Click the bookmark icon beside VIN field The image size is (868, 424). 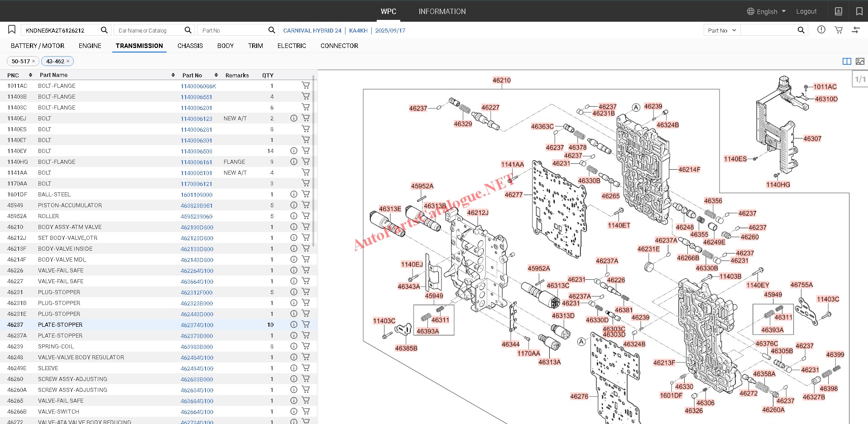click(12, 30)
